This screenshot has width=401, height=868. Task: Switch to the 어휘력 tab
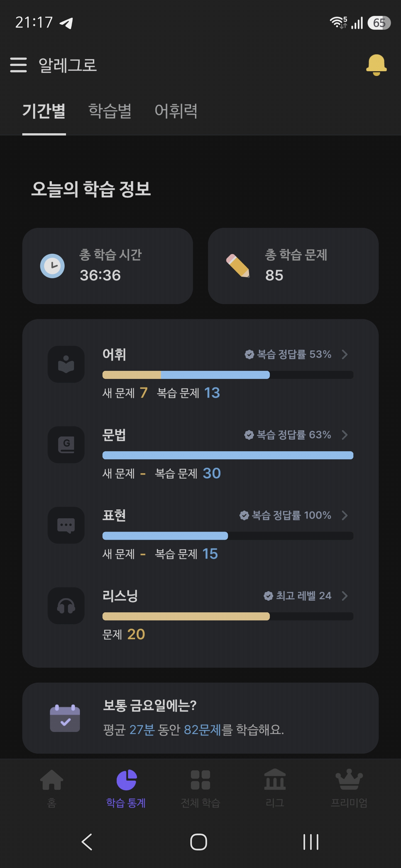(x=176, y=111)
